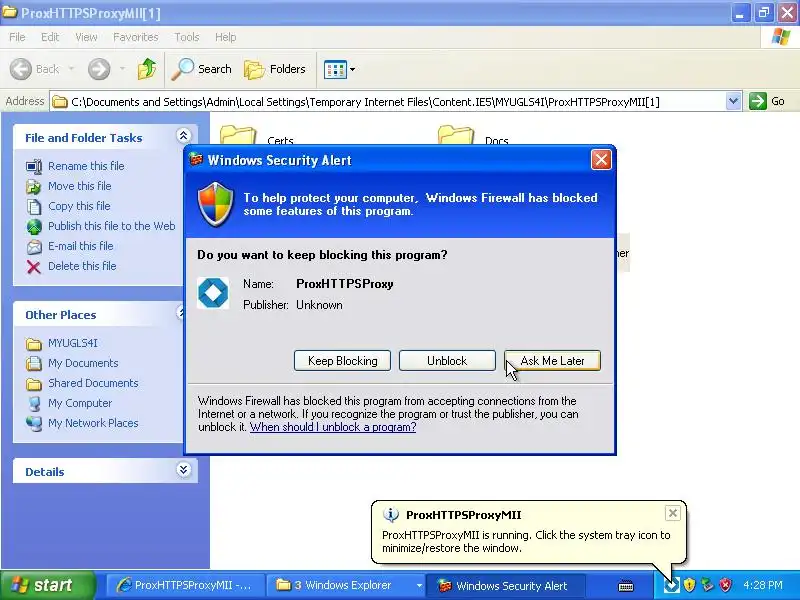Expand Windows Explorer taskbar group arrow

(x=419, y=585)
